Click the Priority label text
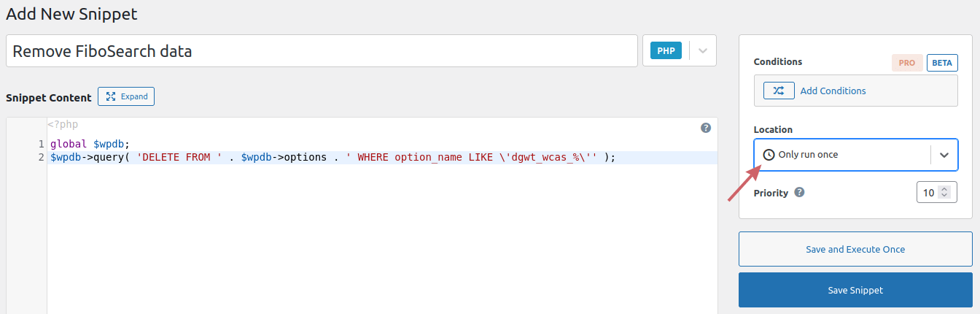This screenshot has height=314, width=980. pos(771,193)
